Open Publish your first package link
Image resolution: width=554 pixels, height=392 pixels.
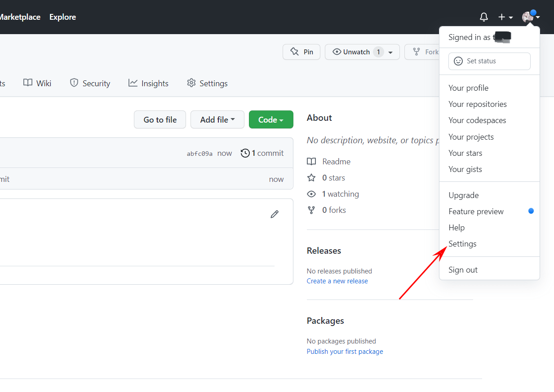coord(345,351)
